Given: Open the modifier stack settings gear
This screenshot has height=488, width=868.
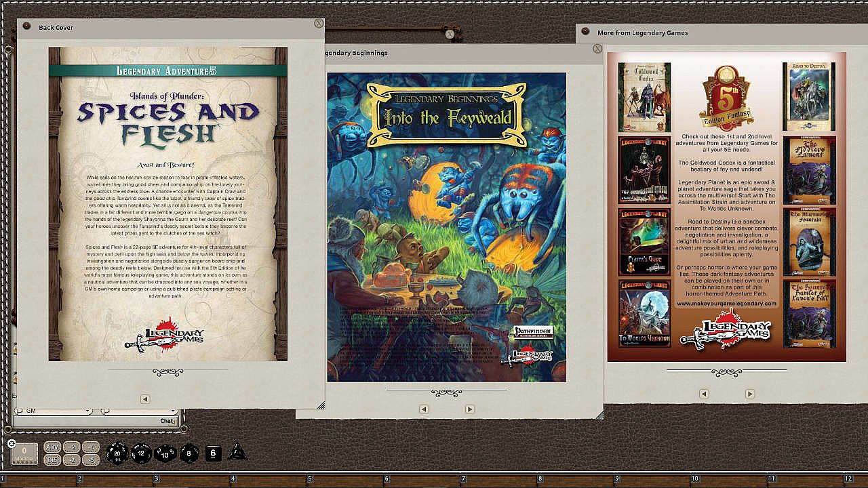Looking at the screenshot, I should point(12,443).
